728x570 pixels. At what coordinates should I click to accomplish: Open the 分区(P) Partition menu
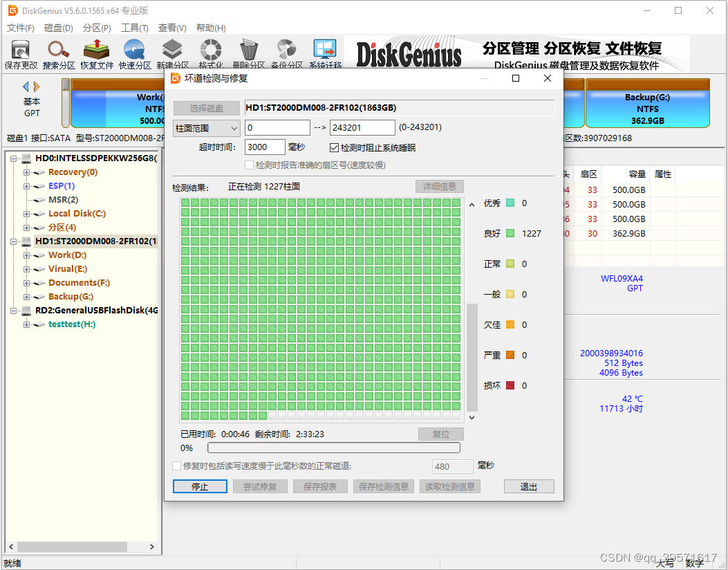[97, 28]
